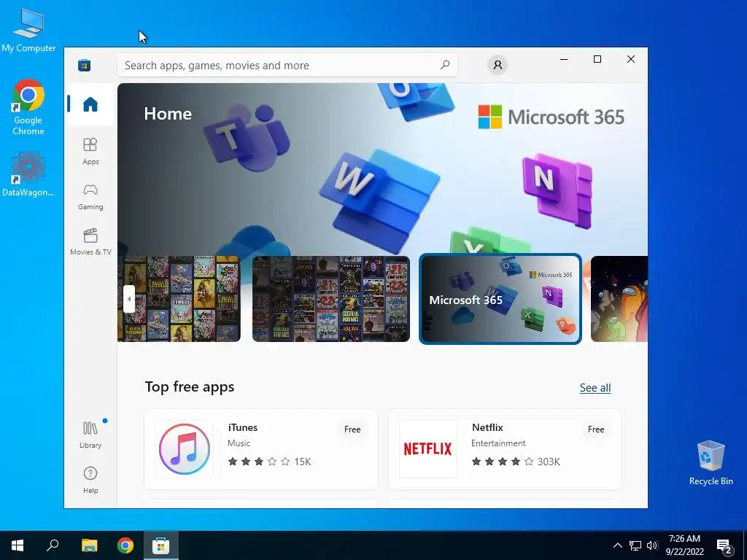This screenshot has width=747, height=560.
Task: Select the Recycle Bin desktop icon
Action: pyautogui.click(x=711, y=463)
